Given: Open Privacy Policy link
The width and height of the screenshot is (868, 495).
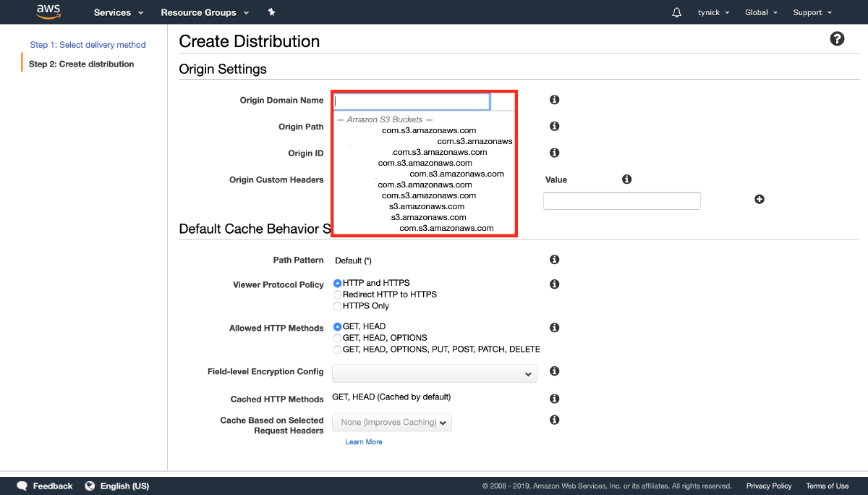Looking at the screenshot, I should [x=769, y=486].
